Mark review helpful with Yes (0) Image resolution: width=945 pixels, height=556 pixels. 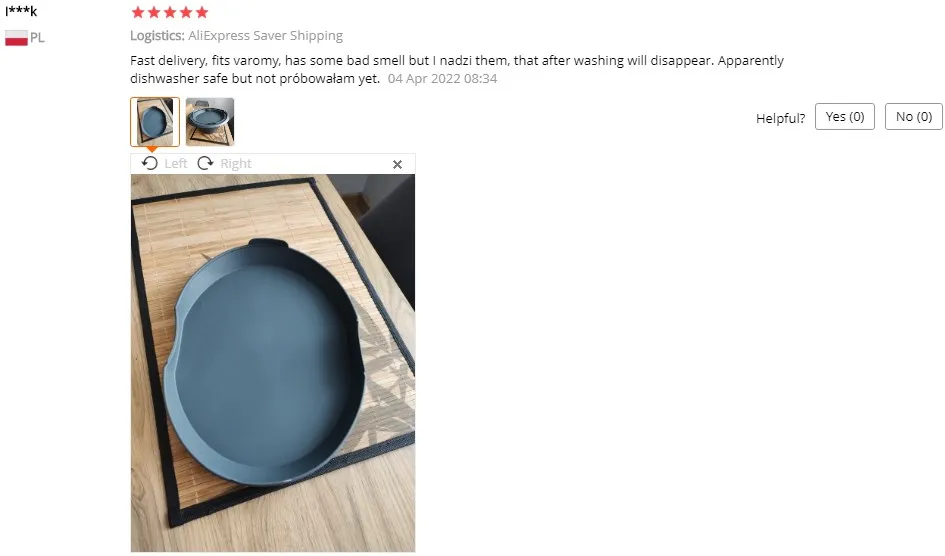pyautogui.click(x=844, y=116)
